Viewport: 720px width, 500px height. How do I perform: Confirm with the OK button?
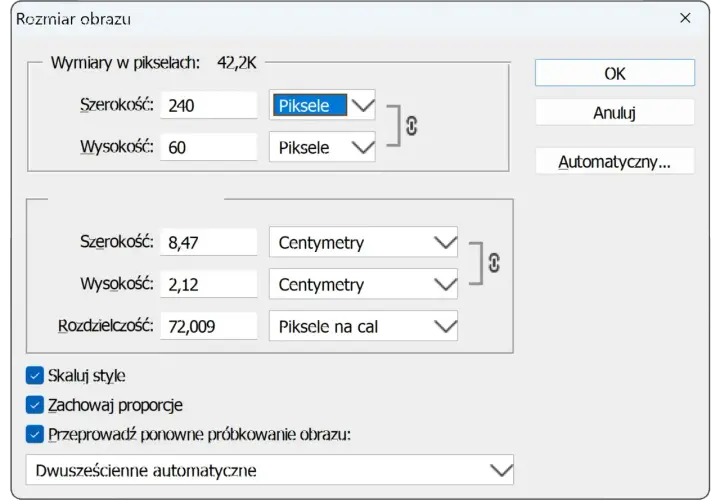coord(615,73)
